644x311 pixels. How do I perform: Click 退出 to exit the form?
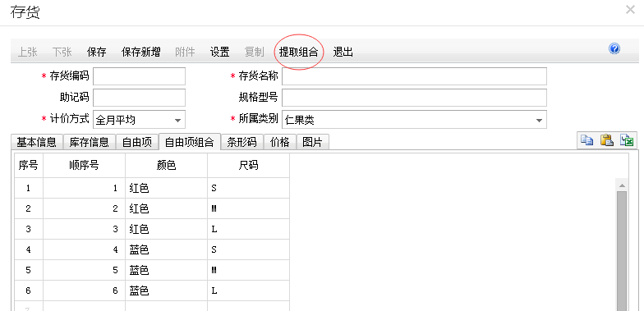(343, 53)
